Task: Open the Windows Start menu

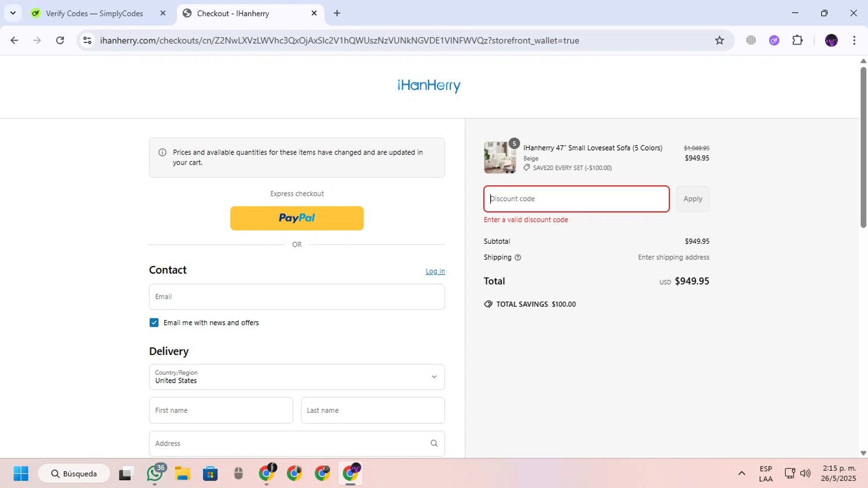Action: click(21, 474)
